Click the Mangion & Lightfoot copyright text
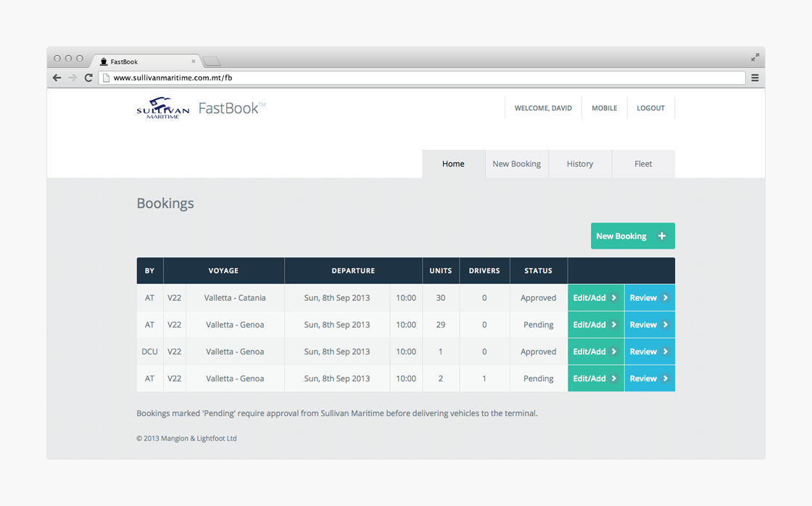Image resolution: width=812 pixels, height=506 pixels. [x=186, y=438]
